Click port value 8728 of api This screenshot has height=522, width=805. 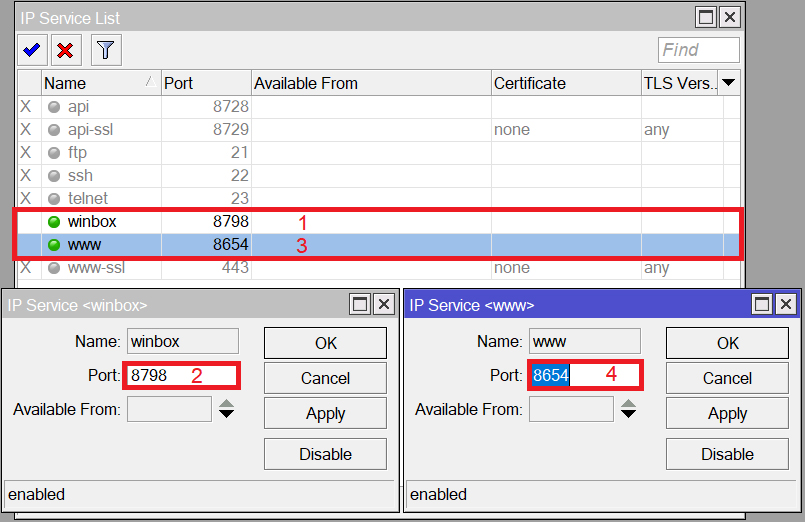(x=231, y=107)
